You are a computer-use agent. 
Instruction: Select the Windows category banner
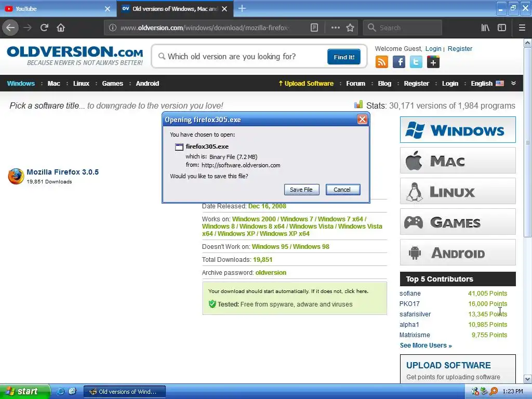coord(458,129)
